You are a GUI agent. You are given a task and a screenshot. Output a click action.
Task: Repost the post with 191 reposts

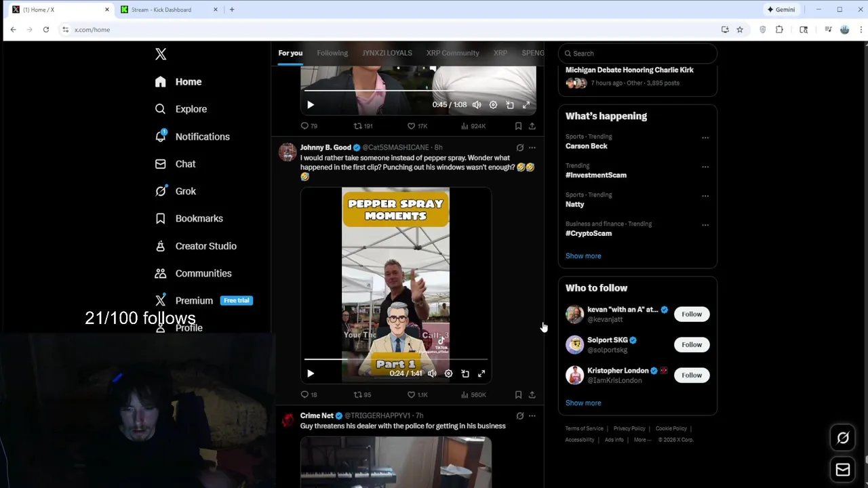[x=363, y=126]
